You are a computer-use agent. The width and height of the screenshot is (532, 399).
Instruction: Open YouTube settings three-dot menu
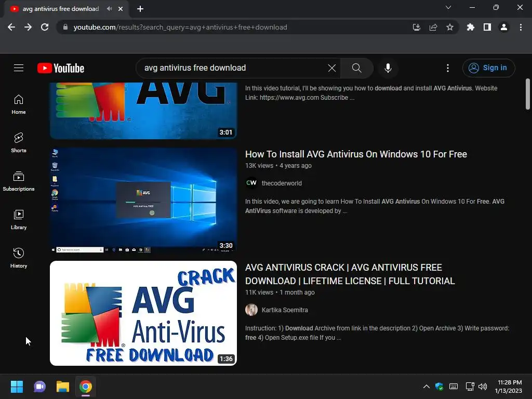447,68
